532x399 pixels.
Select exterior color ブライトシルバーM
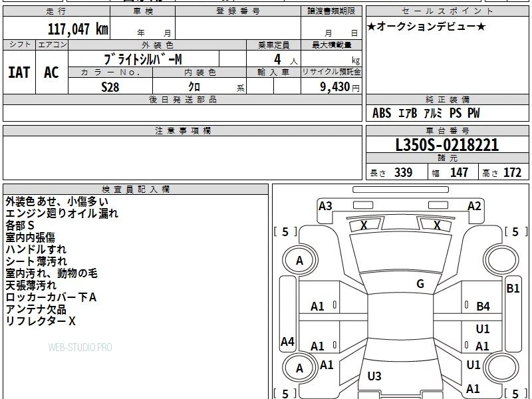[143, 59]
